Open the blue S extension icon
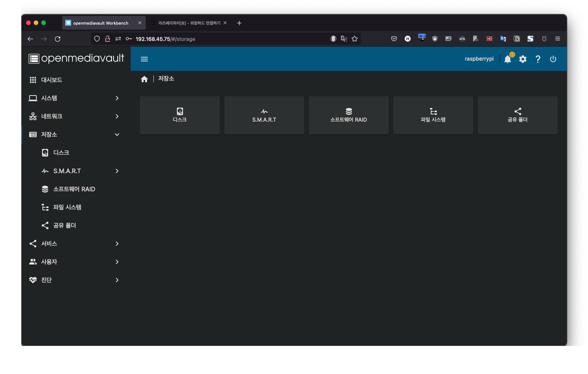This screenshot has height=374, width=588. [530, 39]
